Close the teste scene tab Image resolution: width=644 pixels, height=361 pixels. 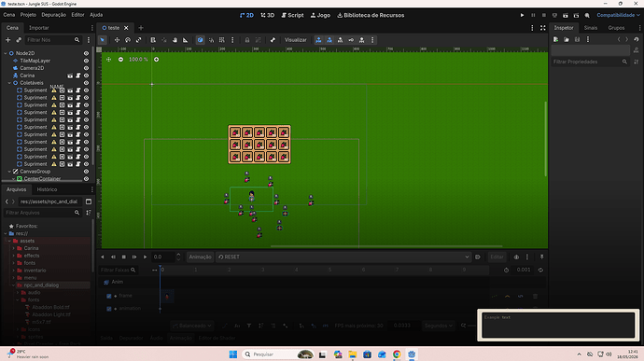pos(126,28)
